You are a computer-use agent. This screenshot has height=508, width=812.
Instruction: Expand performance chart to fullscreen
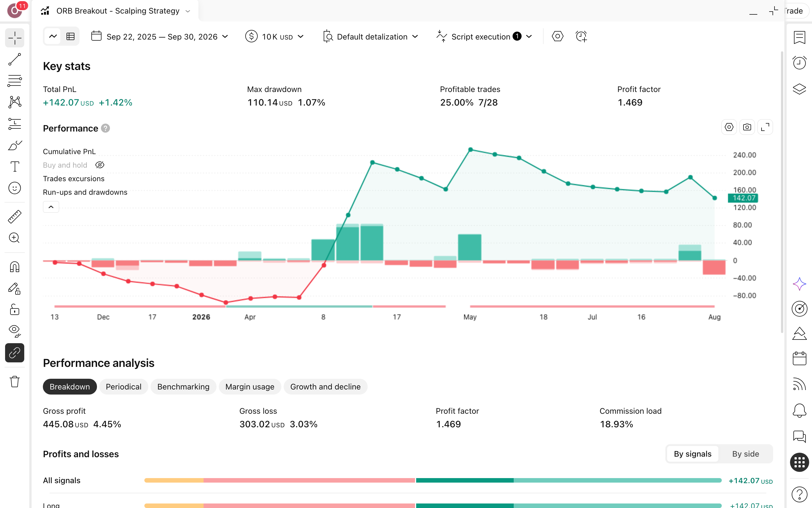[x=765, y=127]
